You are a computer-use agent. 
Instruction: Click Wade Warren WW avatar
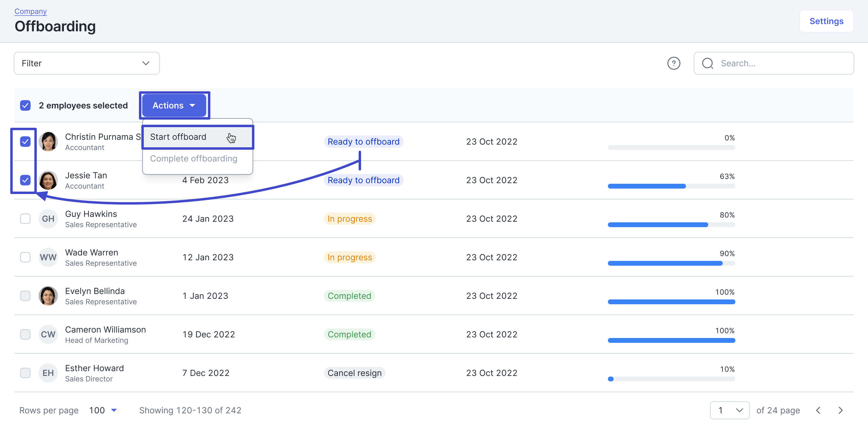[48, 257]
